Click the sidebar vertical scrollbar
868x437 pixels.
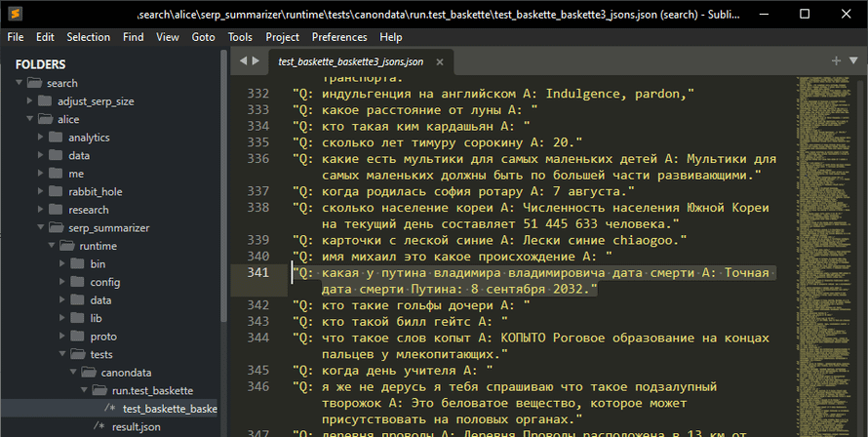pos(223,185)
